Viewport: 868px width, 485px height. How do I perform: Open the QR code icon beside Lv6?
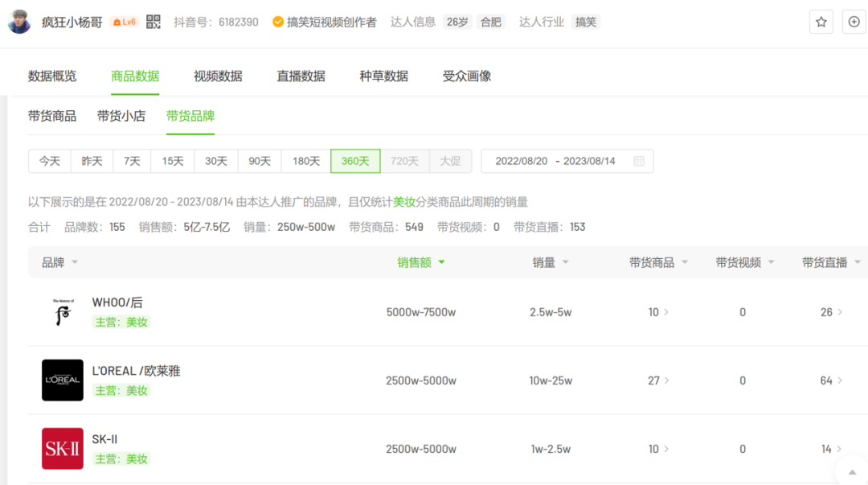(154, 22)
